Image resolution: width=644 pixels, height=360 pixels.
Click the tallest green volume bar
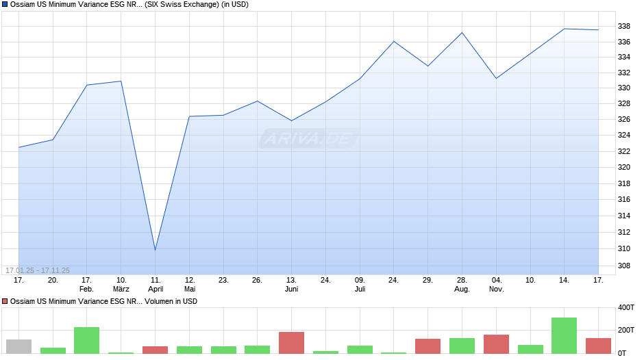point(564,335)
